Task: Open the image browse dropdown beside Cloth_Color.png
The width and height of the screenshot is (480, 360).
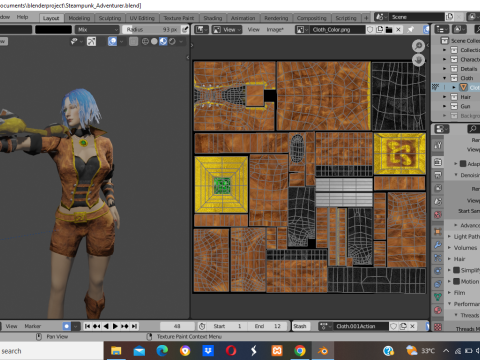Action: [x=302, y=30]
